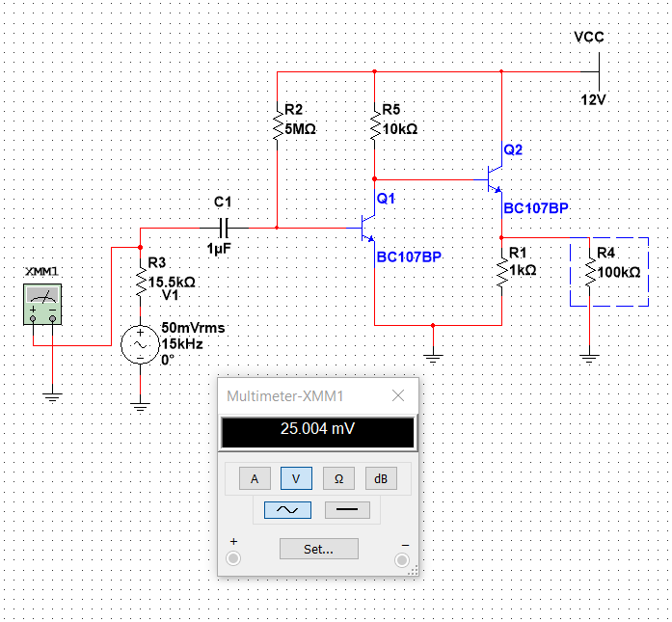The image size is (672, 622).
Task: Click the 50mVrms source value label
Action: [193, 328]
